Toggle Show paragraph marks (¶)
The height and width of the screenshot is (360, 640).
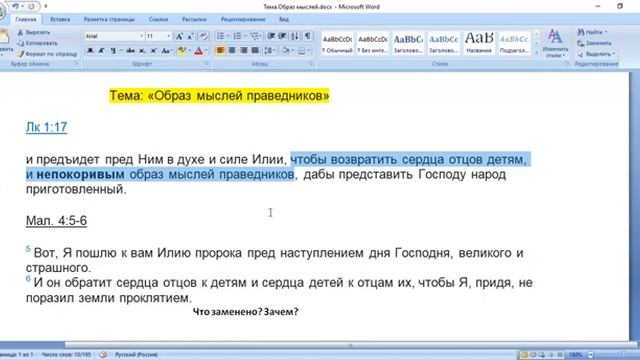pyautogui.click(x=308, y=37)
